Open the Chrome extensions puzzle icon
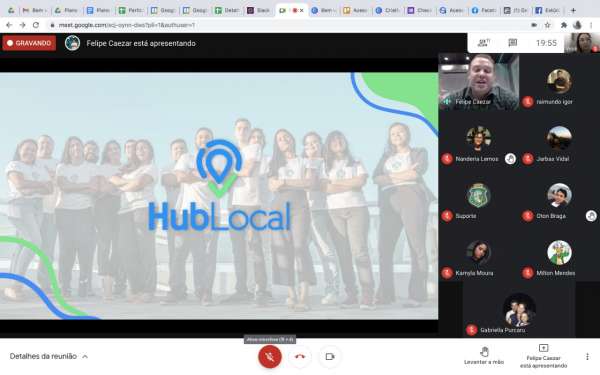This screenshot has width=600, height=375. [564, 25]
